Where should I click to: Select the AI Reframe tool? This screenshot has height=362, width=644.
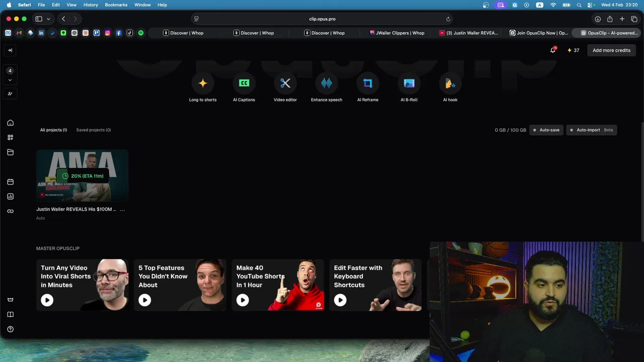368,83
